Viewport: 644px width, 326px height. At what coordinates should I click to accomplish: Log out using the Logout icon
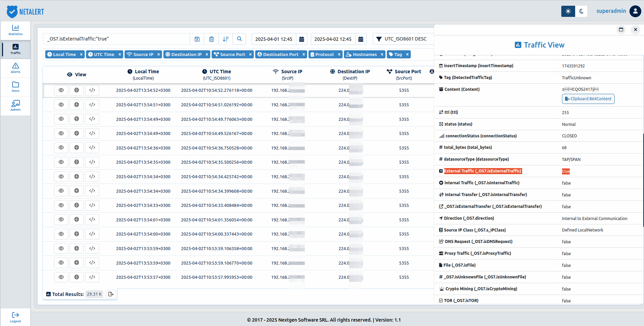pyautogui.click(x=16, y=317)
